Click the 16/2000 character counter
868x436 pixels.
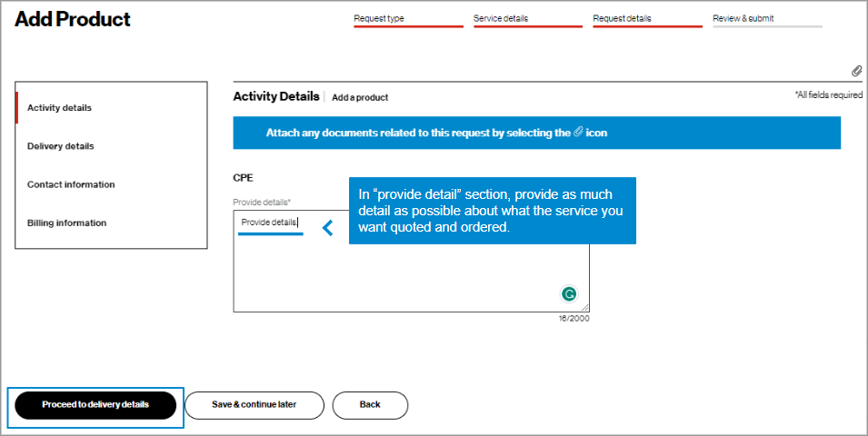(574, 319)
